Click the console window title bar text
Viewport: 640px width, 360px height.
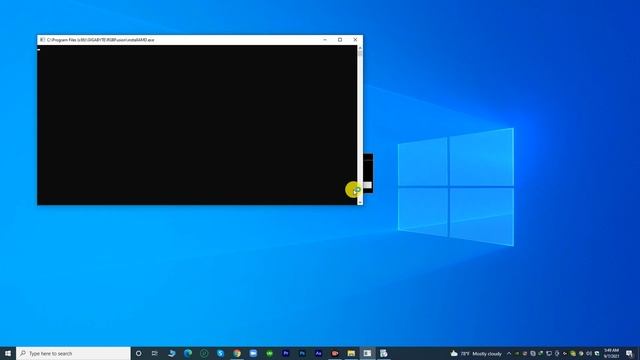pos(100,40)
